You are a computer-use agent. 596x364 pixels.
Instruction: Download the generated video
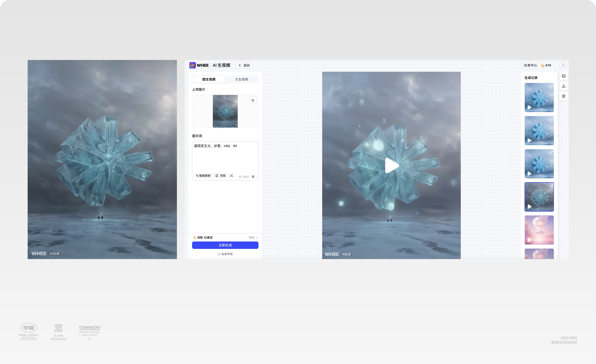564,86
